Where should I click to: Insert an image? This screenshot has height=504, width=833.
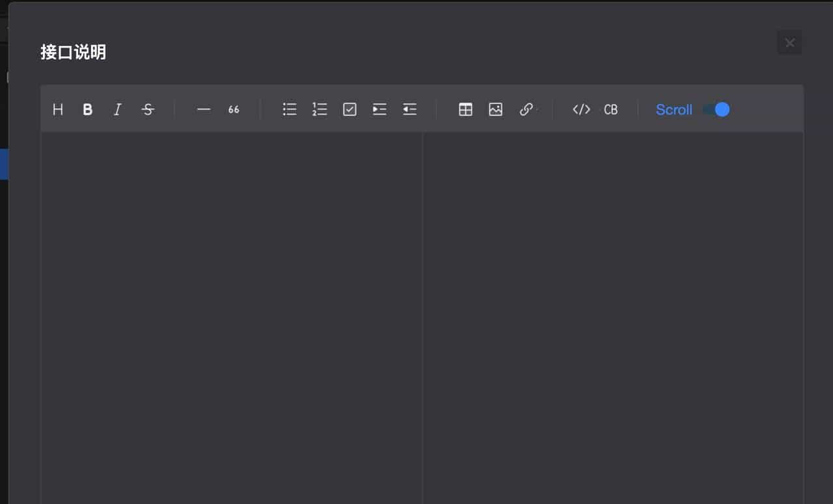click(495, 110)
